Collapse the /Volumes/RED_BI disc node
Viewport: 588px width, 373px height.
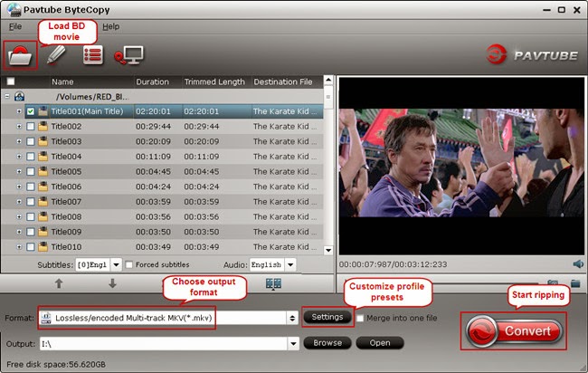[7, 97]
